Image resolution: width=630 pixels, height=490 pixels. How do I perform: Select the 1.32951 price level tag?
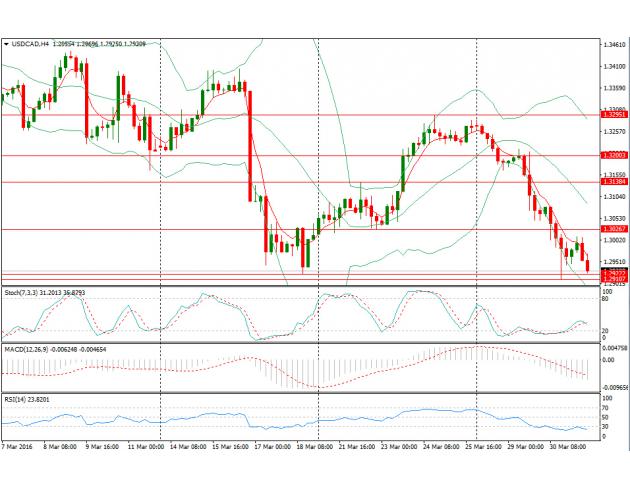613,115
